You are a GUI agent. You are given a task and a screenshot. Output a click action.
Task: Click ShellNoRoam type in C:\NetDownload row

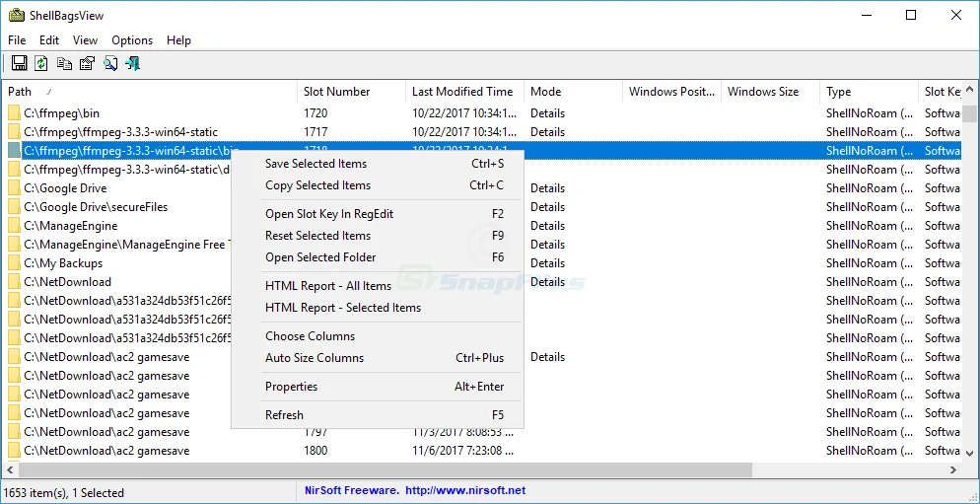[x=870, y=282]
